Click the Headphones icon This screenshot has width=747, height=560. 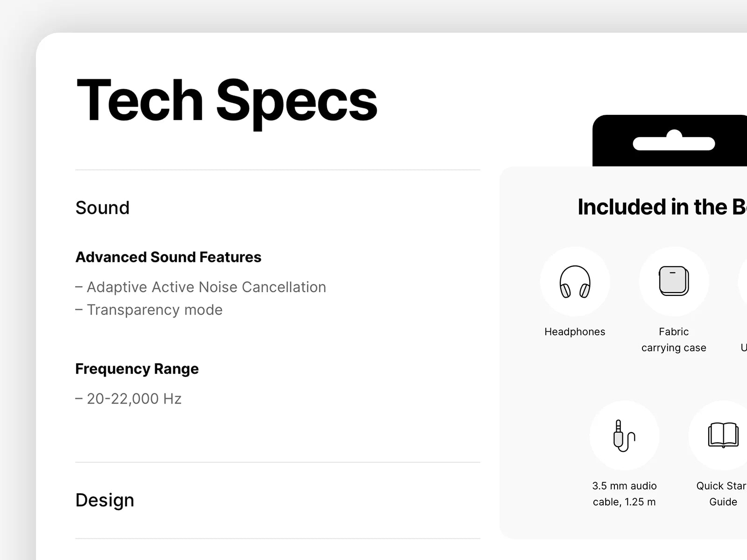[575, 281]
